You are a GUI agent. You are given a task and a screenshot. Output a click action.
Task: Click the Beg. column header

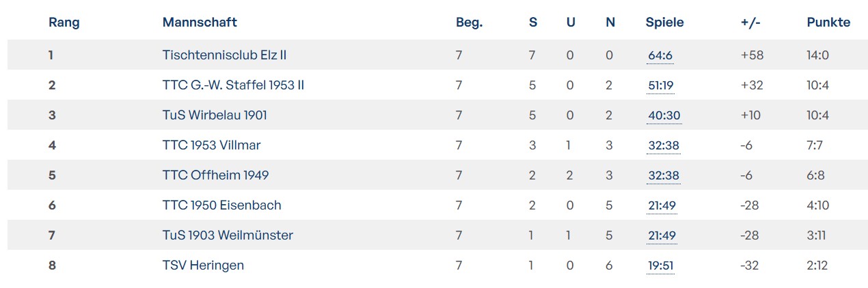point(469,23)
